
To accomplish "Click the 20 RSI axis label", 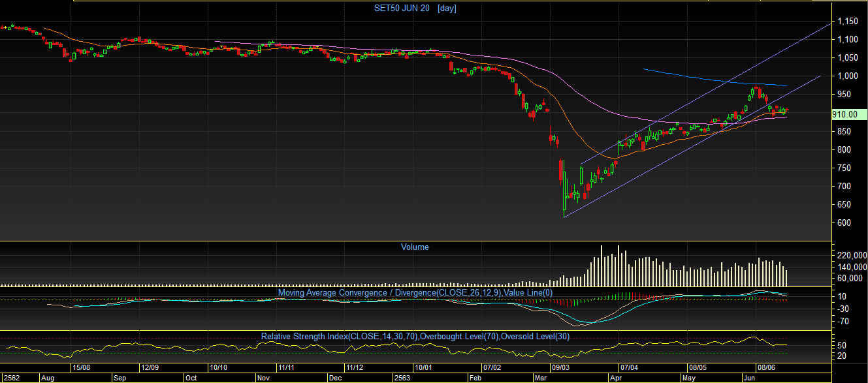I will click(x=843, y=356).
